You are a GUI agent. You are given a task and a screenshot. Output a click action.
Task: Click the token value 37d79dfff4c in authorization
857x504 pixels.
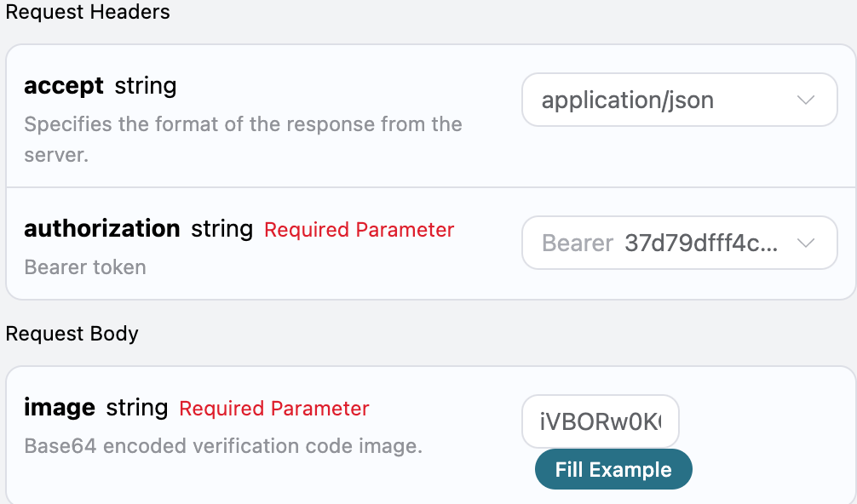(700, 243)
